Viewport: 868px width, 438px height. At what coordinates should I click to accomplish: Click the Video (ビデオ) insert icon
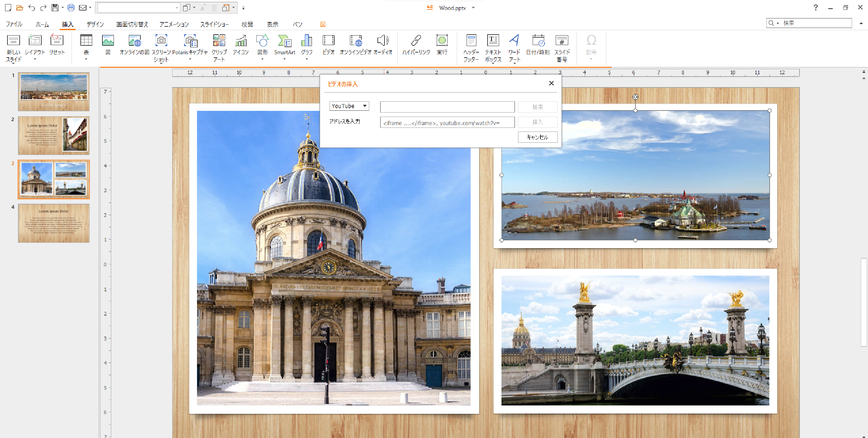328,41
